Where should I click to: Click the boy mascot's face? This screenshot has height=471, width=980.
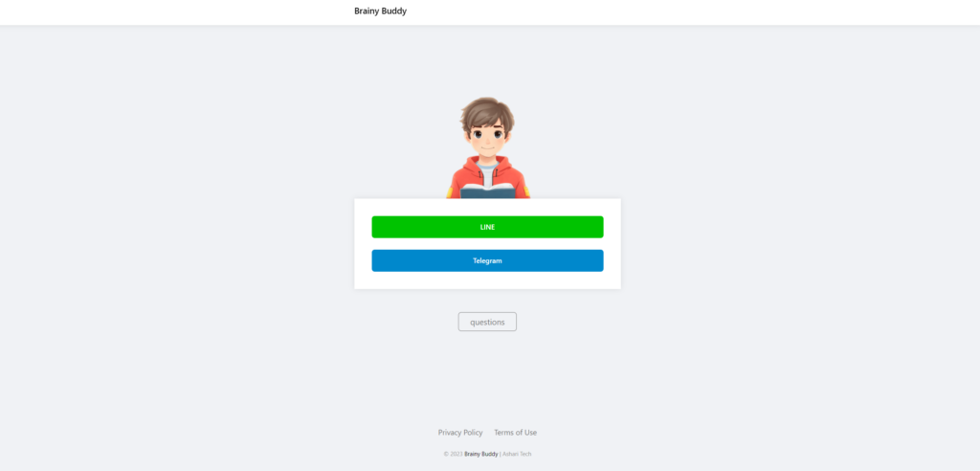(x=487, y=139)
